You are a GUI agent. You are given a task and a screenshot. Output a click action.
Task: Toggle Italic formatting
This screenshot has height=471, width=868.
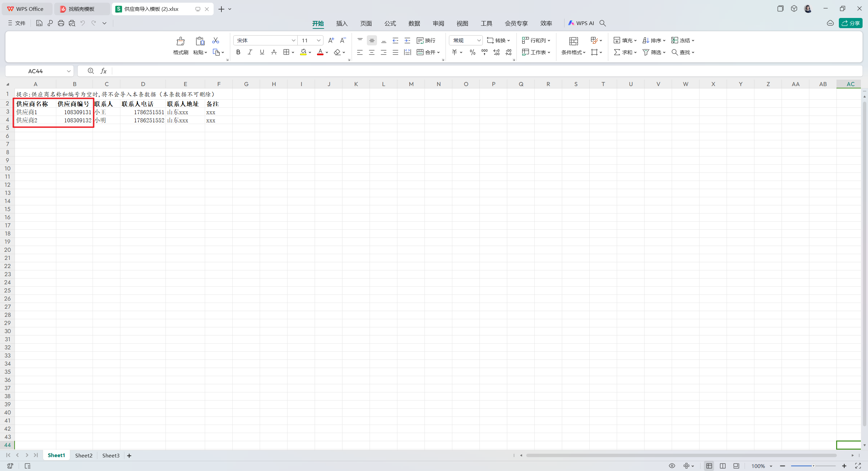pyautogui.click(x=250, y=52)
